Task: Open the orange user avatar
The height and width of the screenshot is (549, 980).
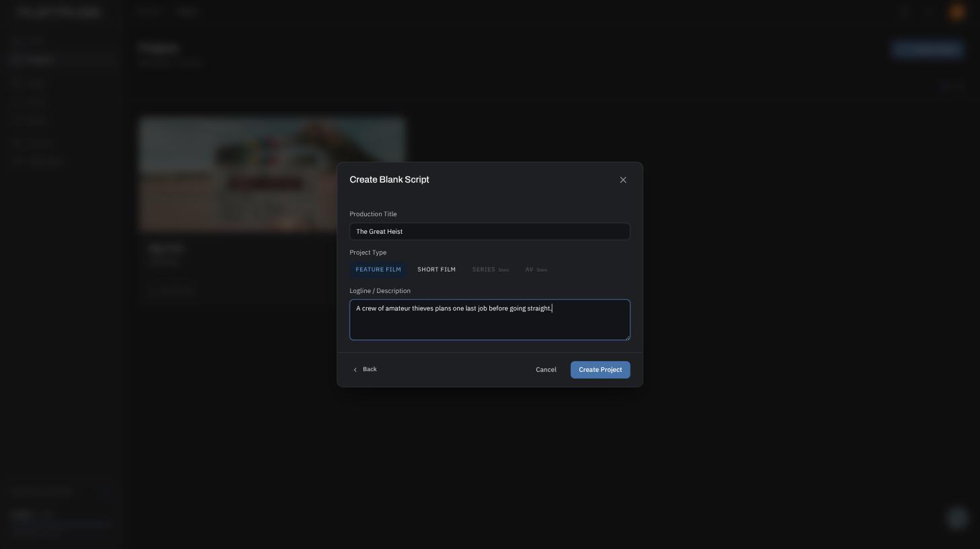Action: pos(956,11)
